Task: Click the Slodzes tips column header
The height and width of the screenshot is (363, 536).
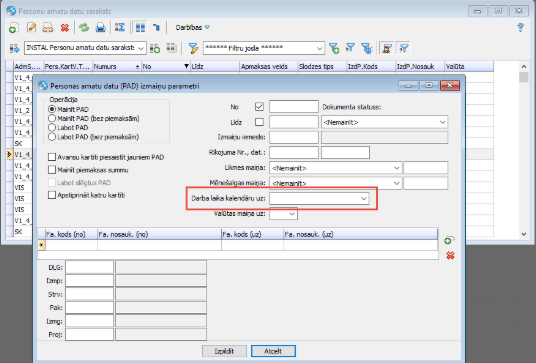Action: [x=322, y=67]
